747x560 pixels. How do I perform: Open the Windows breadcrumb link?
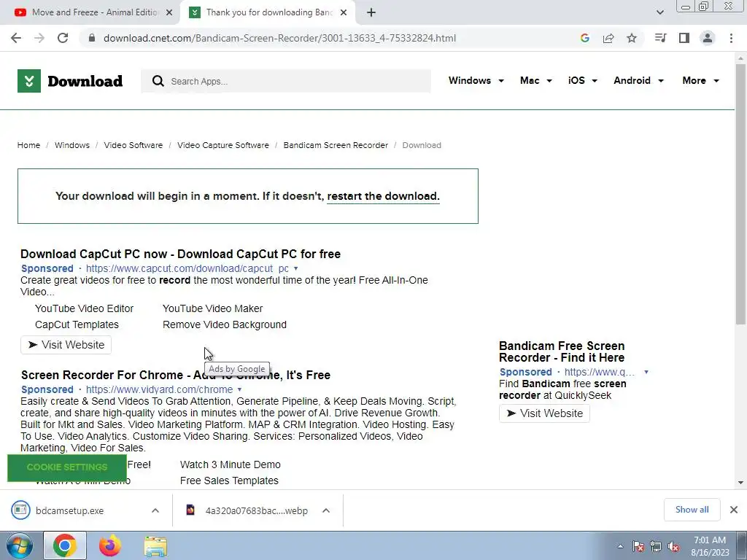click(72, 145)
